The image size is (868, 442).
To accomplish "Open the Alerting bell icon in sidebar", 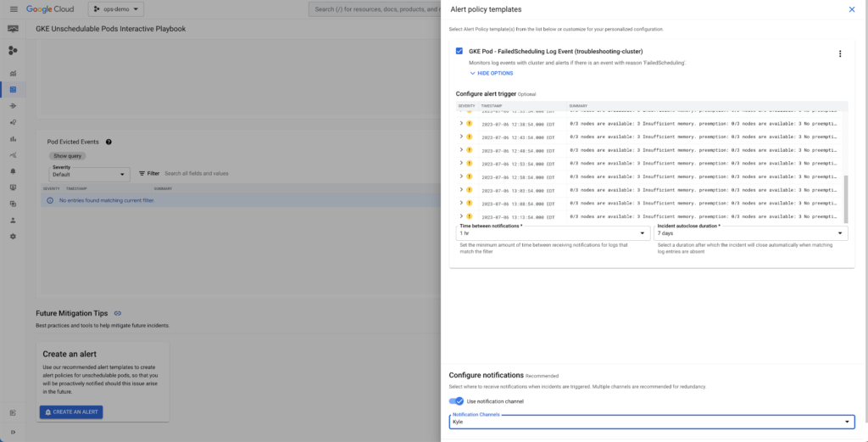I will (x=14, y=171).
